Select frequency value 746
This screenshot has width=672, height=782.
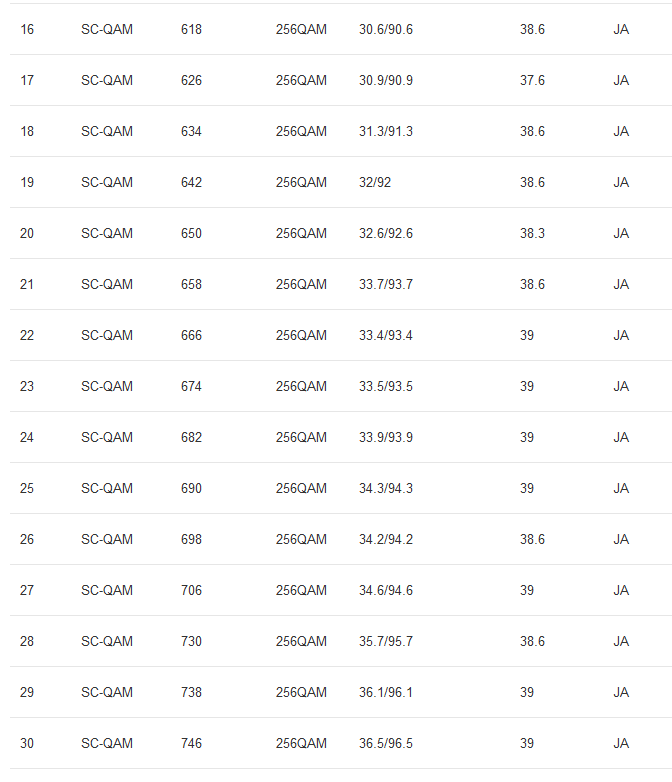pyautogui.click(x=191, y=744)
